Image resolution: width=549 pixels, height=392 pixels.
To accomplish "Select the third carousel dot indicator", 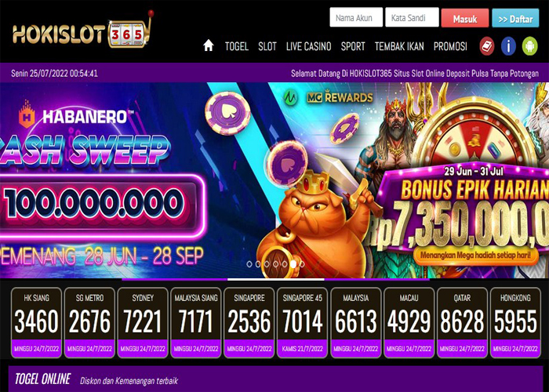I will point(267,264).
